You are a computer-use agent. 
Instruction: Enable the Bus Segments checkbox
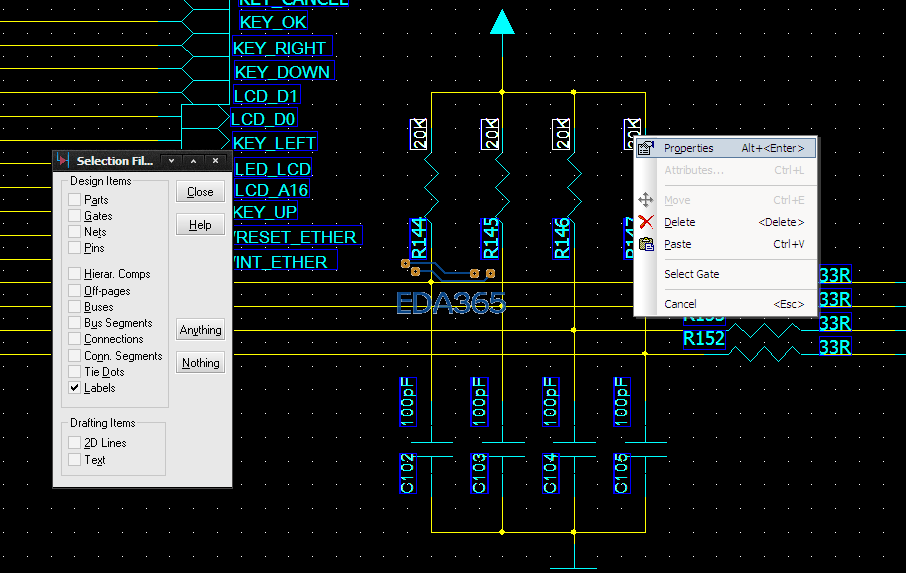(75, 322)
